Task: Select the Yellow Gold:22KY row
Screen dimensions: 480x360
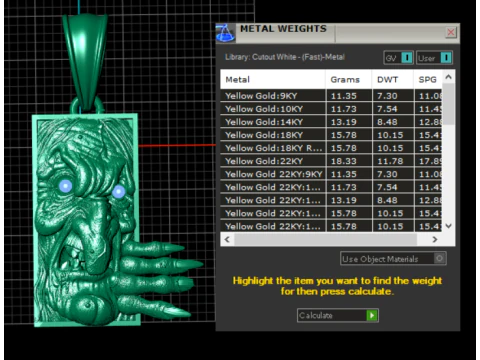Action: [x=331, y=161]
